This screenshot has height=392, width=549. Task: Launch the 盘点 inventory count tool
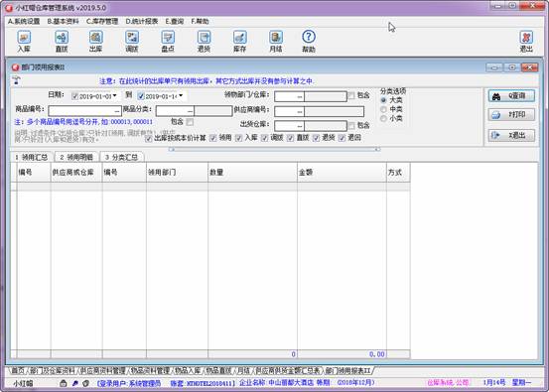tap(168, 42)
